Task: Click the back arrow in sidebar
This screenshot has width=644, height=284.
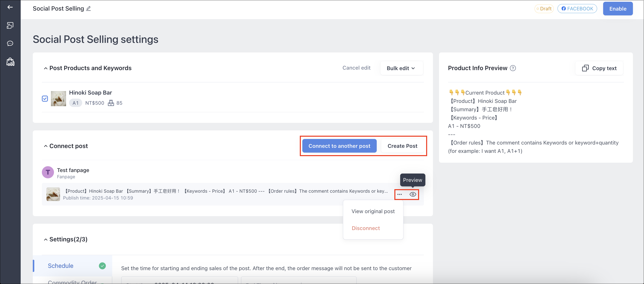Action: [10, 7]
